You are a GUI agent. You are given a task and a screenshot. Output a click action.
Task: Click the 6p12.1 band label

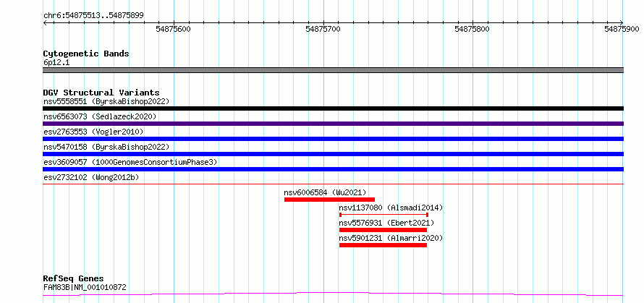pos(56,62)
